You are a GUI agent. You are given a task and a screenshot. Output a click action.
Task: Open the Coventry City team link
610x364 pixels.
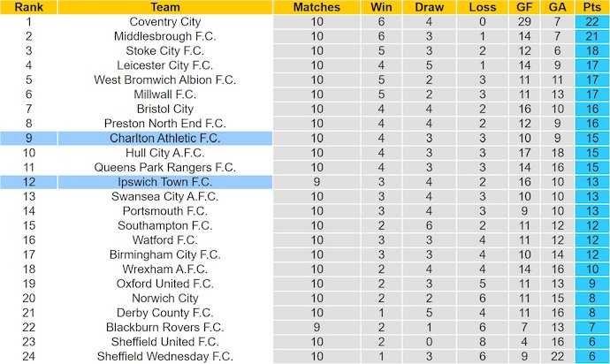pyautogui.click(x=164, y=21)
